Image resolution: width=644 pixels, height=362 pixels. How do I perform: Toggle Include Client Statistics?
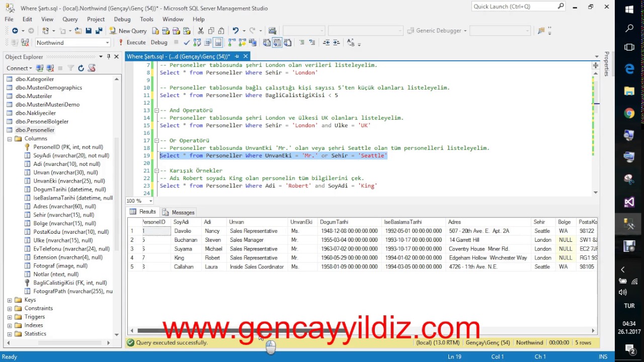point(252,43)
